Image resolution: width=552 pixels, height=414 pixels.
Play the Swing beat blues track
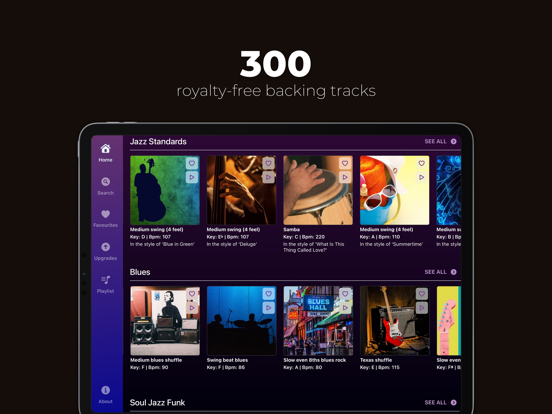click(x=268, y=308)
